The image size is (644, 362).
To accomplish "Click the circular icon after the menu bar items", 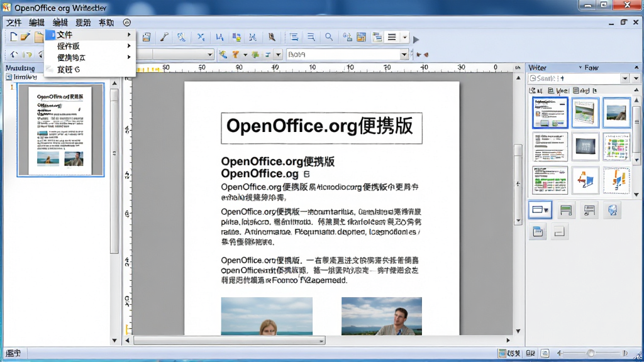I will click(x=126, y=23).
